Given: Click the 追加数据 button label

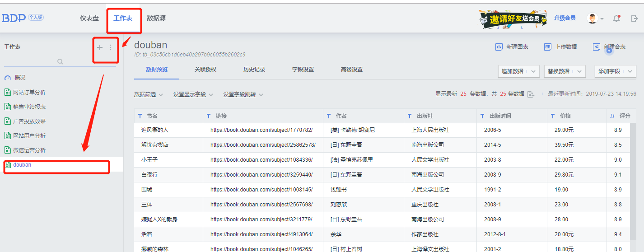Looking at the screenshot, I should pos(513,71).
